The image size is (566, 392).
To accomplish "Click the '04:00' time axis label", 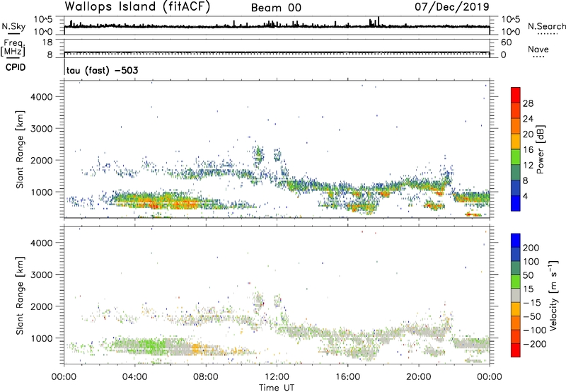I will pyautogui.click(x=135, y=377).
